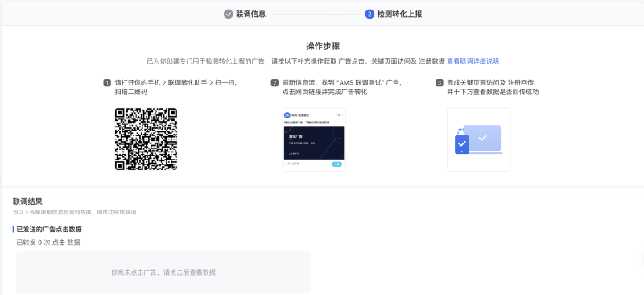Click the AMS round avatar in ad preview

coord(287,115)
